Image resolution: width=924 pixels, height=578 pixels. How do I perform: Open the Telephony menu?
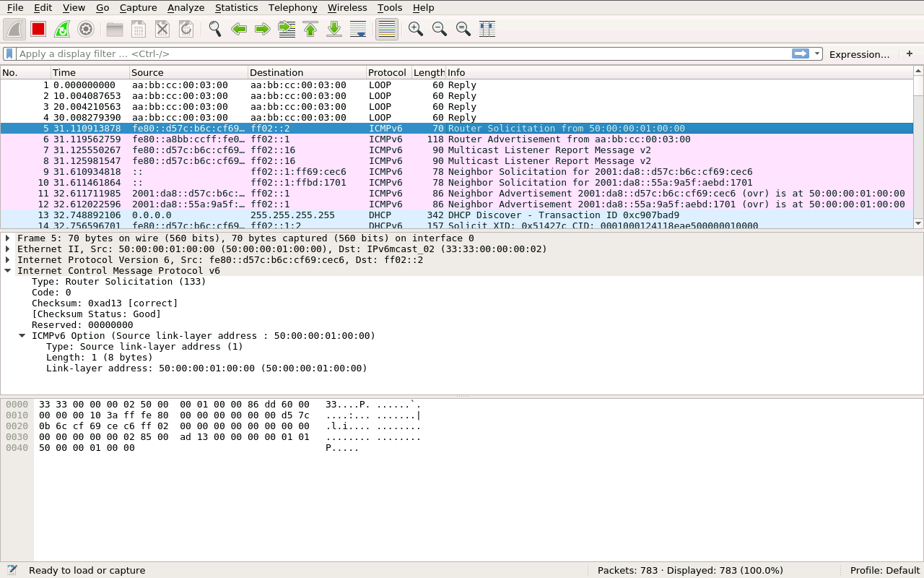click(292, 7)
